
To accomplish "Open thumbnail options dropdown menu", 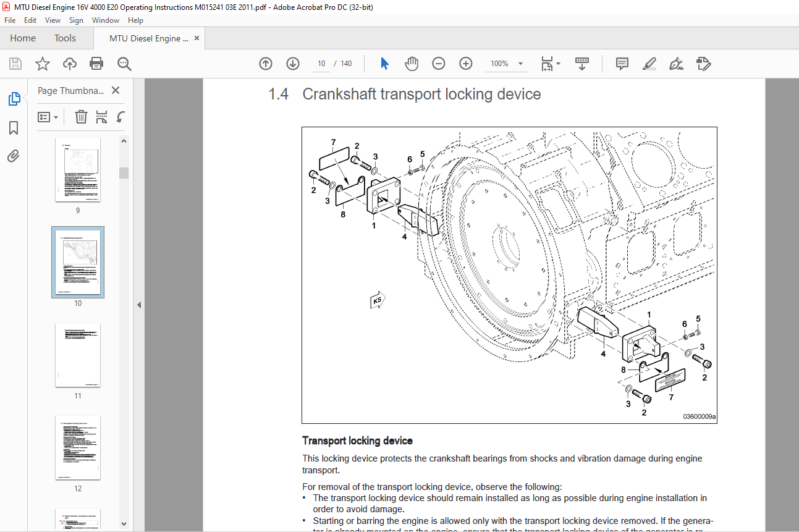I will (x=48, y=117).
